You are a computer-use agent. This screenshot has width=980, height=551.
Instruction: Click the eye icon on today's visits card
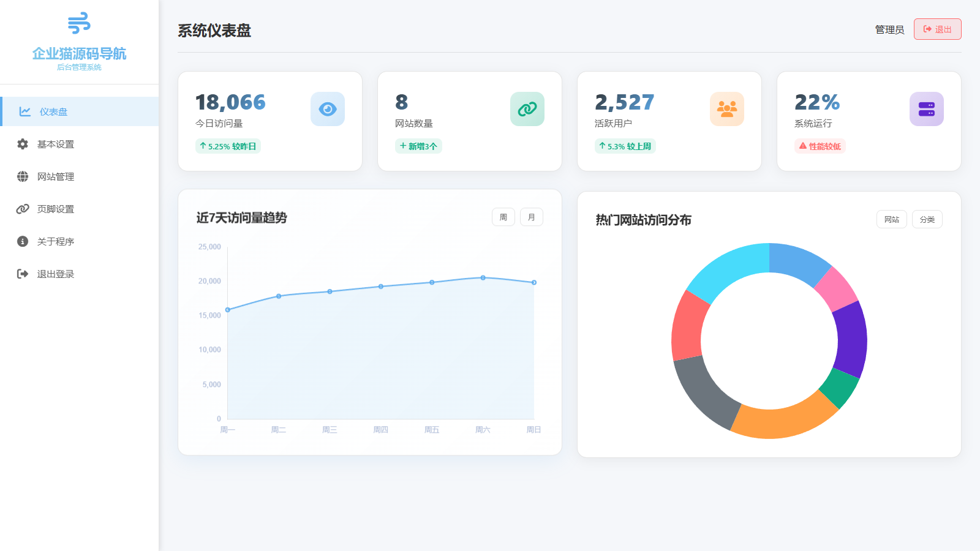click(x=328, y=109)
